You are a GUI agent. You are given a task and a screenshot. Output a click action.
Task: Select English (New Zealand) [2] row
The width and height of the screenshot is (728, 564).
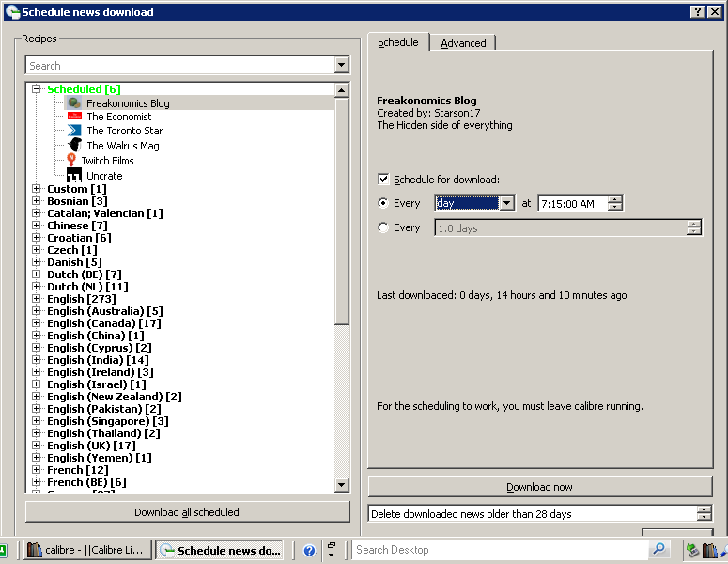(x=115, y=397)
